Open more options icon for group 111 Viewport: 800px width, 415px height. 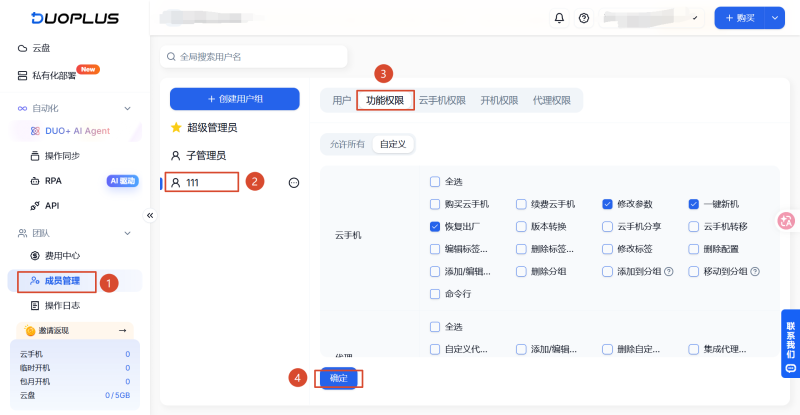[x=294, y=183]
